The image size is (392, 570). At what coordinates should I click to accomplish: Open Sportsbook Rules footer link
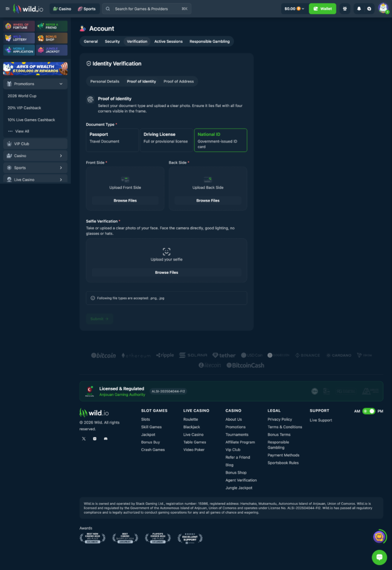283,463
